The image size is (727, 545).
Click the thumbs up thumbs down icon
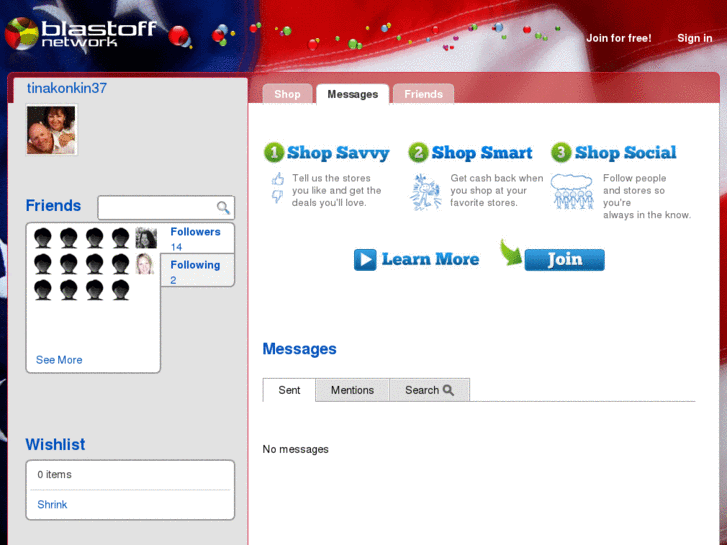[x=278, y=188]
